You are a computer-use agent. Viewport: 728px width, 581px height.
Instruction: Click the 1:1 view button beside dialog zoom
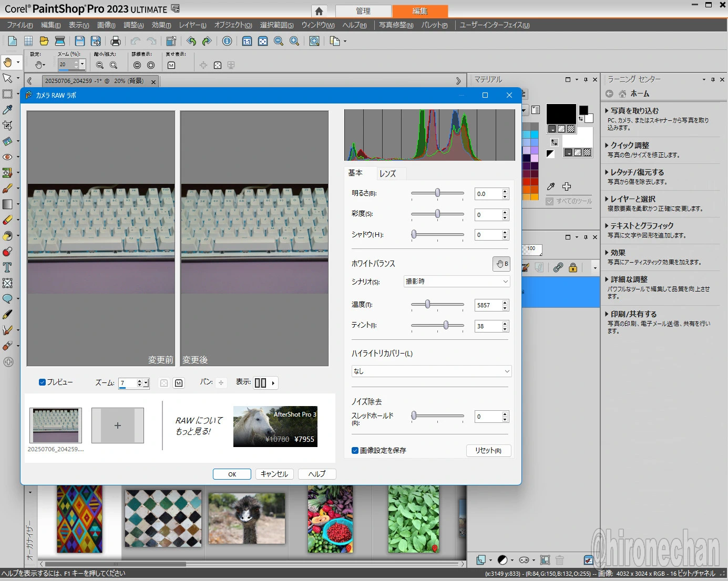point(179,383)
